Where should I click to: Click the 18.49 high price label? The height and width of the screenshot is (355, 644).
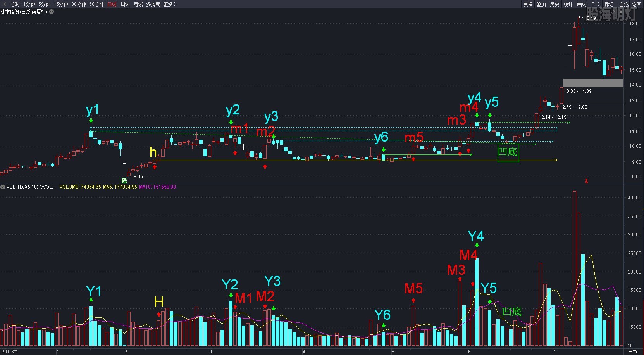tap(590, 18)
